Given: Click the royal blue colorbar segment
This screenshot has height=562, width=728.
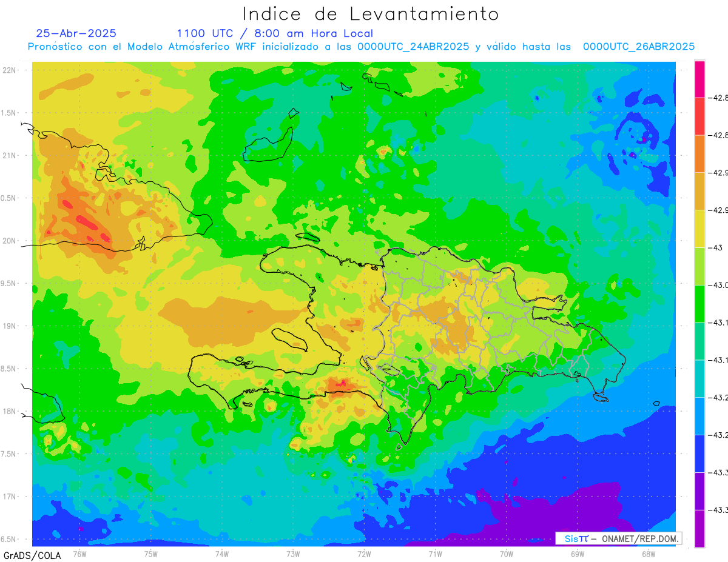Looking at the screenshot, I should pos(699,453).
